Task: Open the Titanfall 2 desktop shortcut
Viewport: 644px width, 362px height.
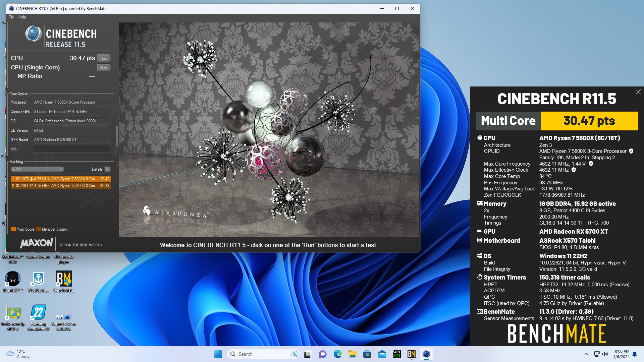Action: (x=13, y=282)
